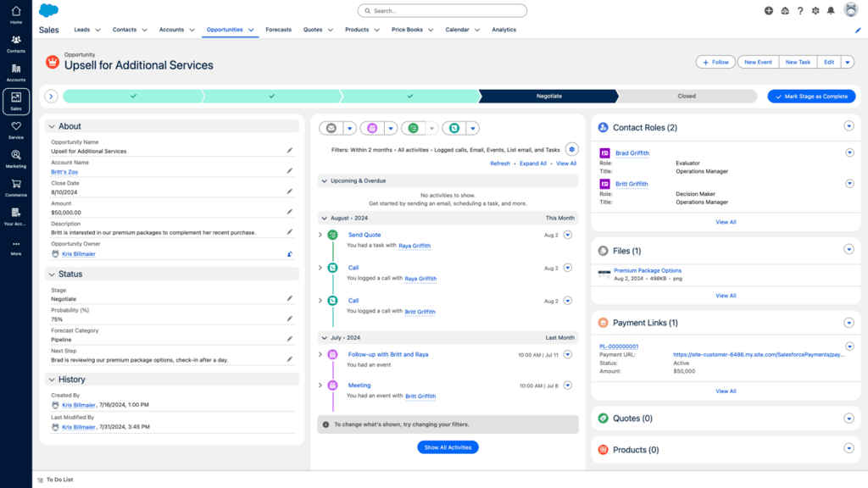
Task: Click Show All Activities button
Action: [x=448, y=447]
